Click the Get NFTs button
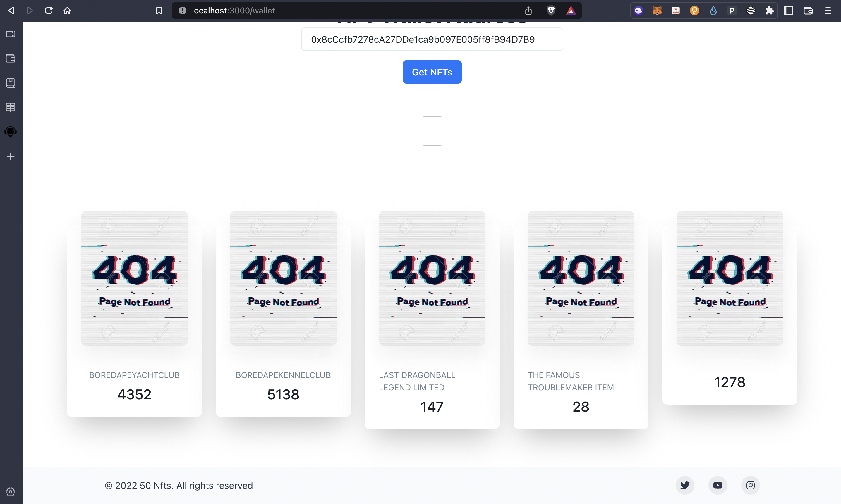Viewport: 841px width, 504px height. point(432,72)
